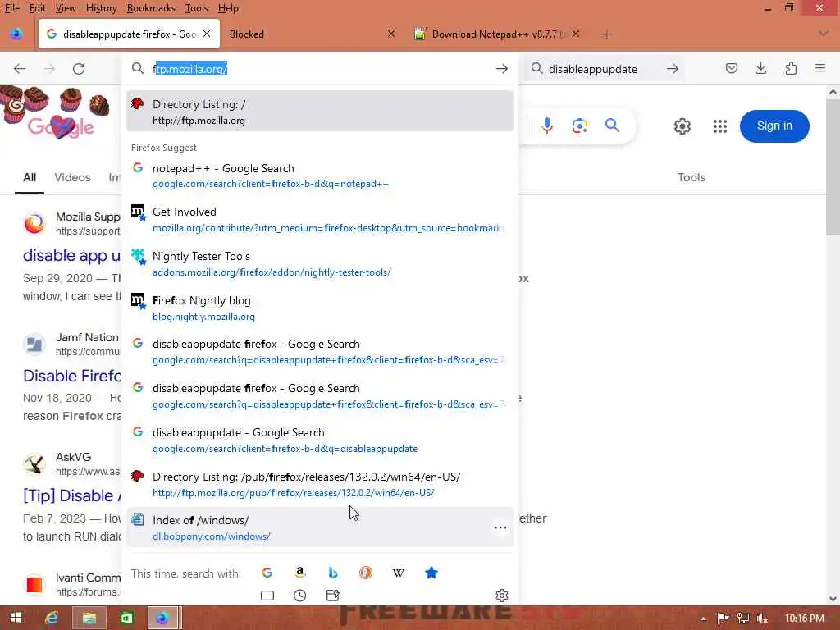The height and width of the screenshot is (630, 840).
Task: Open the Tools menu
Action: [x=197, y=8]
